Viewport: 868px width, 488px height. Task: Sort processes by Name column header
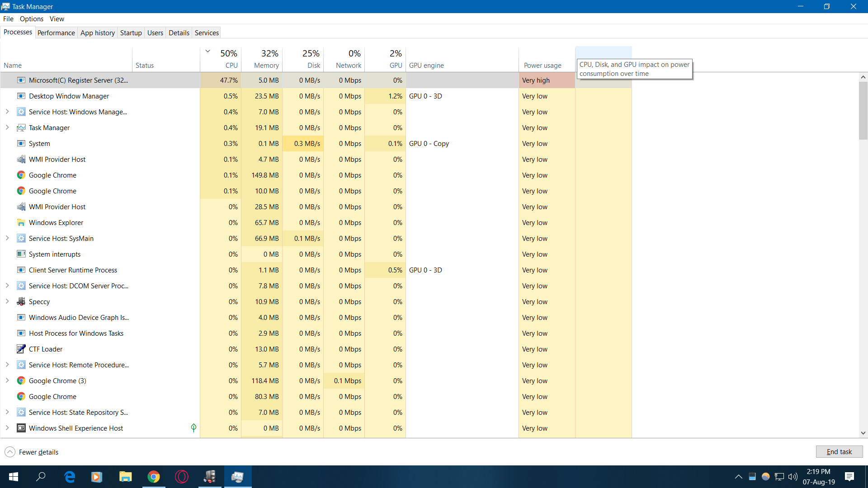[66, 59]
